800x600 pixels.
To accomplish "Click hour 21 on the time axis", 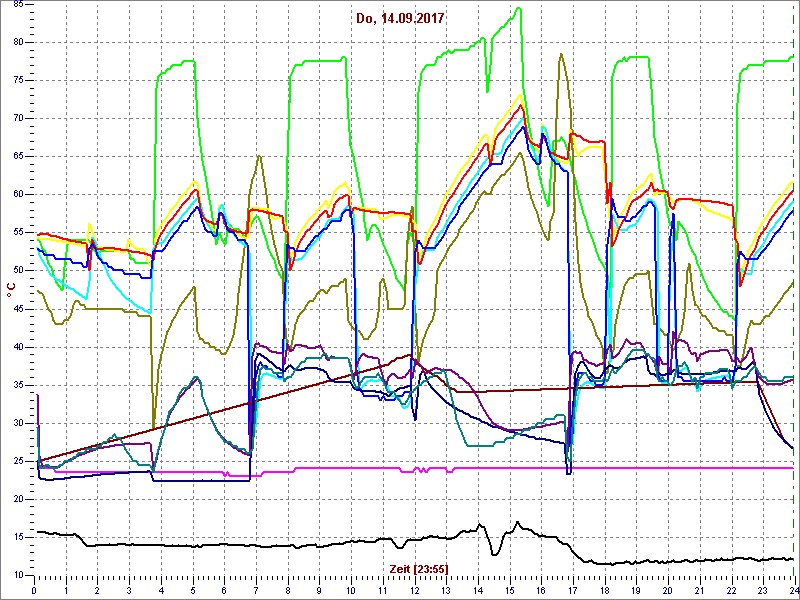I will pos(699,591).
